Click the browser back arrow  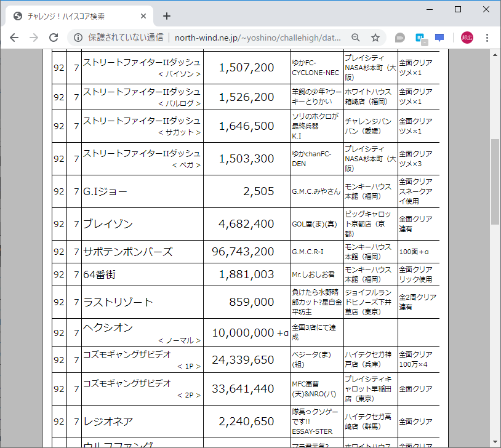(14, 38)
